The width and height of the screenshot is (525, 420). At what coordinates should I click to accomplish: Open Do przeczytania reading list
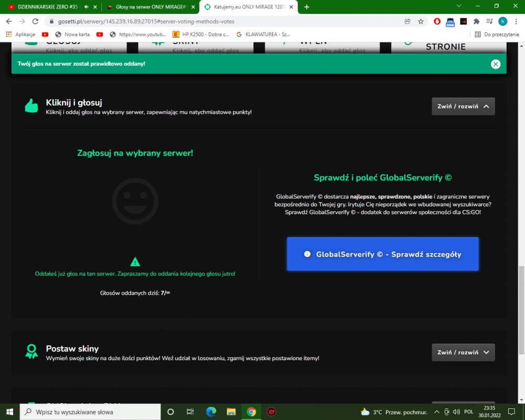[497, 34]
